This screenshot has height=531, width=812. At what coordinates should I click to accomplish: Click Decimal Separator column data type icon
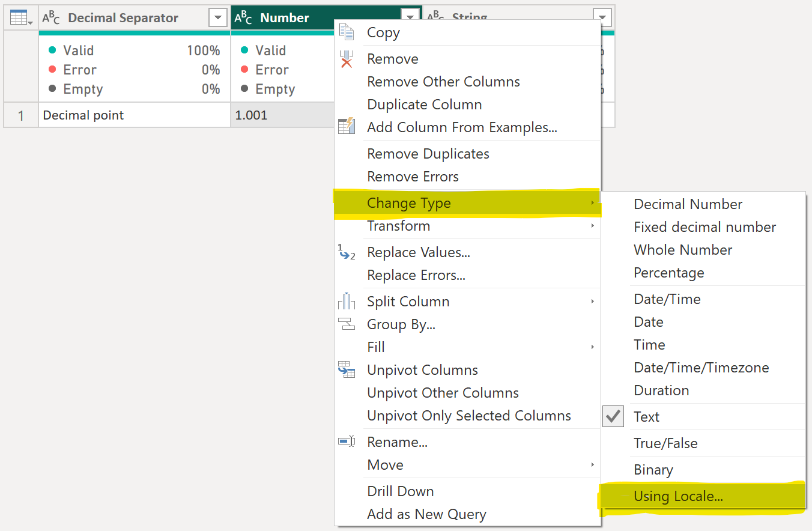[x=51, y=18]
